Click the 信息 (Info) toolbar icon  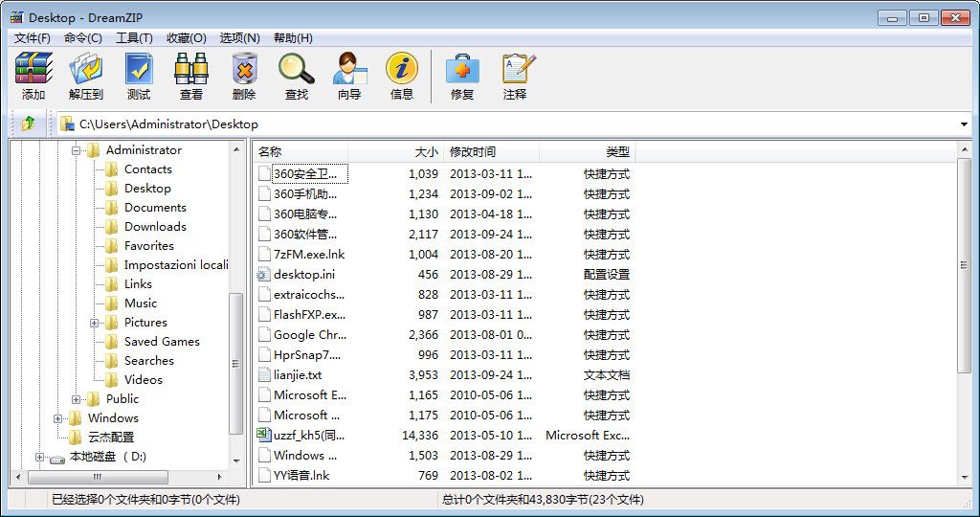(x=402, y=69)
